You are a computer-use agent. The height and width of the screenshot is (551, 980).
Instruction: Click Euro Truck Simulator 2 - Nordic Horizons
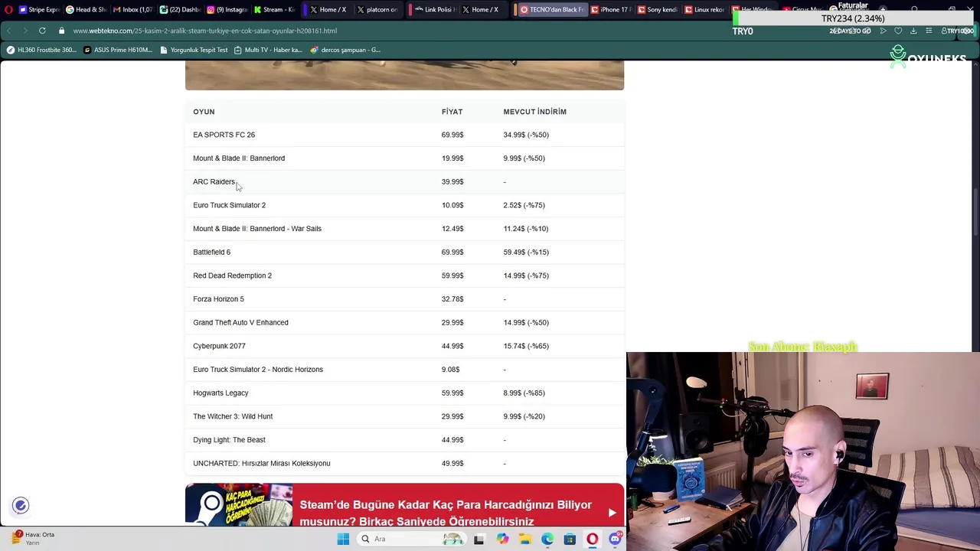pyautogui.click(x=258, y=370)
